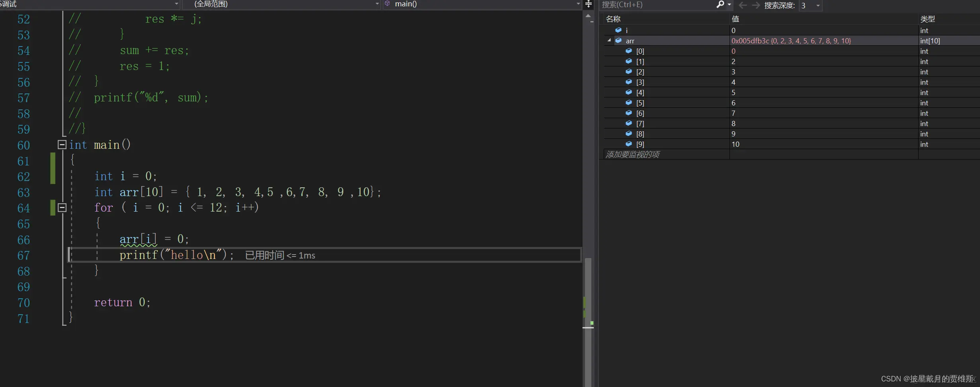The width and height of the screenshot is (980, 387).
Task: Select the [0] element row
Action: [792, 51]
